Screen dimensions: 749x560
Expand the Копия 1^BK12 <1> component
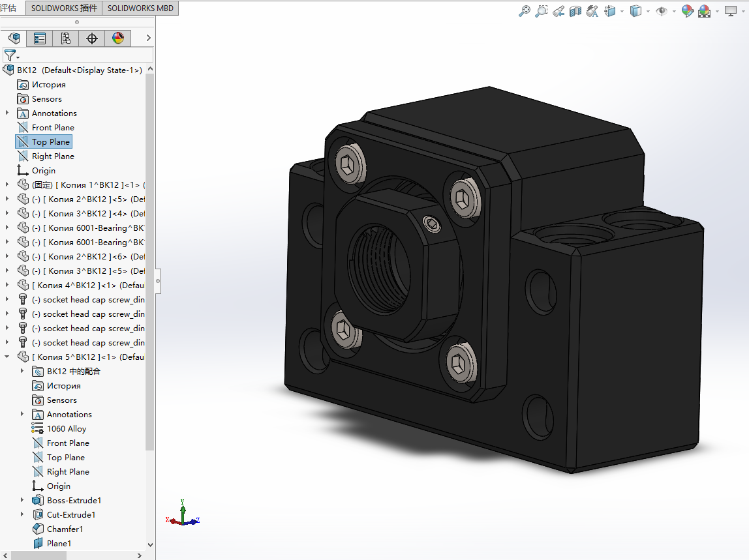point(7,184)
